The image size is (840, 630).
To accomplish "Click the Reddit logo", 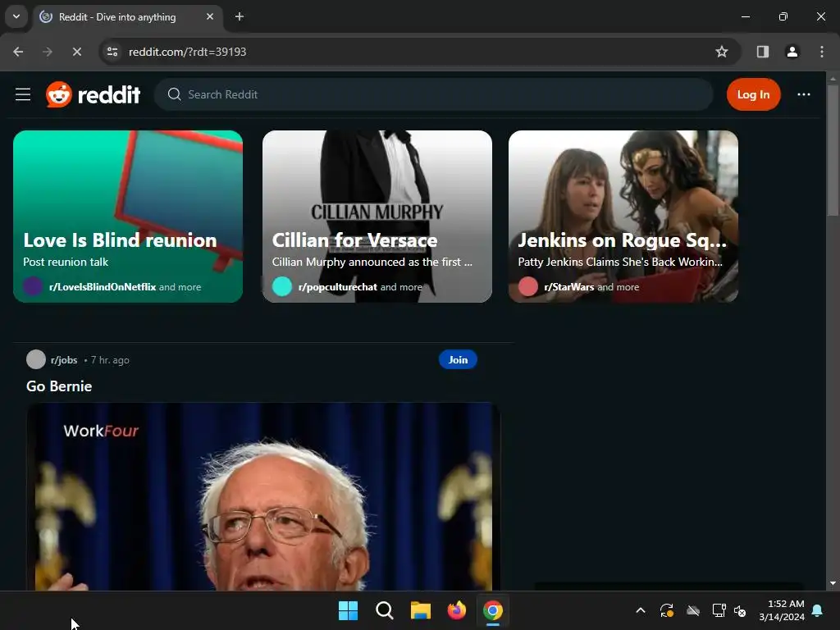I will coord(94,95).
